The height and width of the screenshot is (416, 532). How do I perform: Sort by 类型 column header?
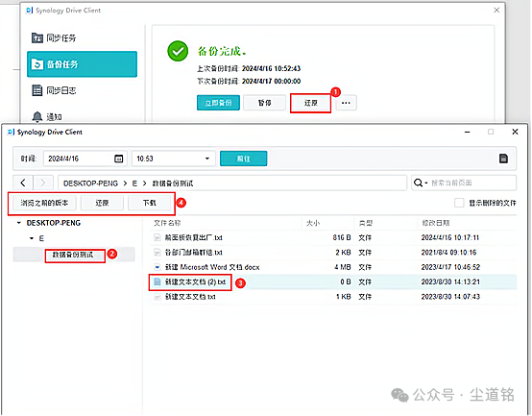[x=366, y=223]
